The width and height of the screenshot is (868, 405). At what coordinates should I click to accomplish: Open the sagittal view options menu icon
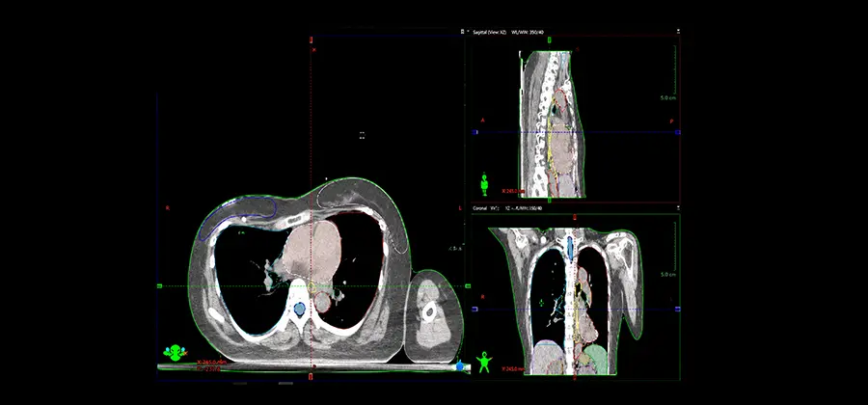678,32
